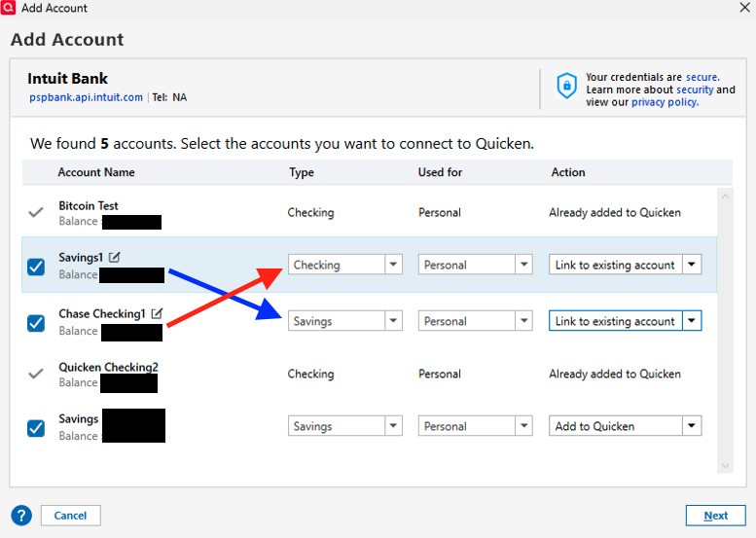Select the Quicken Checking2 account name
756x538 pixels.
(108, 367)
